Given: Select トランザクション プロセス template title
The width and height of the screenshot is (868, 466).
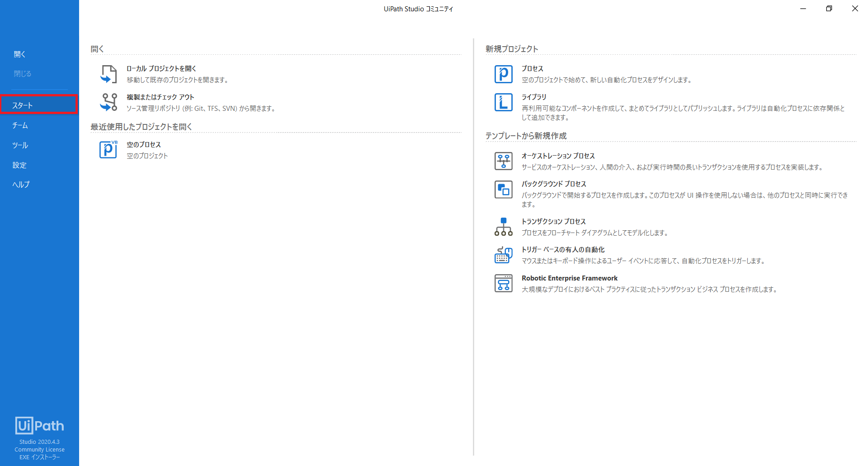Looking at the screenshot, I should pos(554,222).
